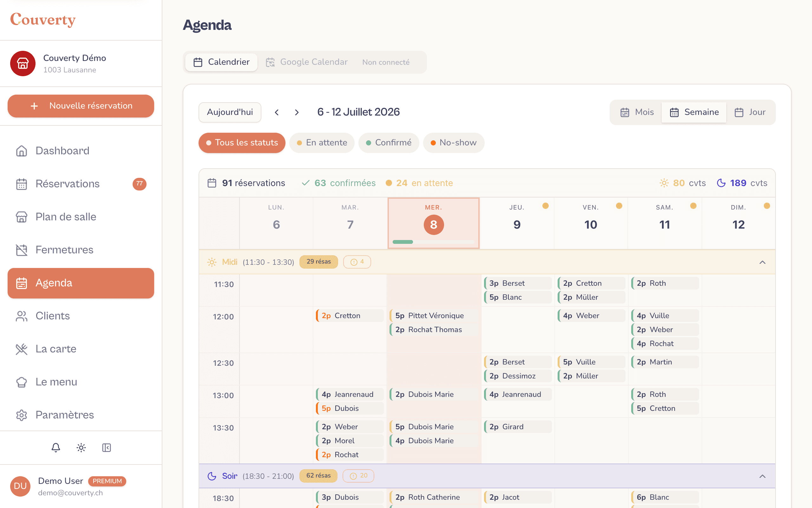Click 29 résas badge in Midi
The height and width of the screenshot is (508, 812).
point(318,262)
